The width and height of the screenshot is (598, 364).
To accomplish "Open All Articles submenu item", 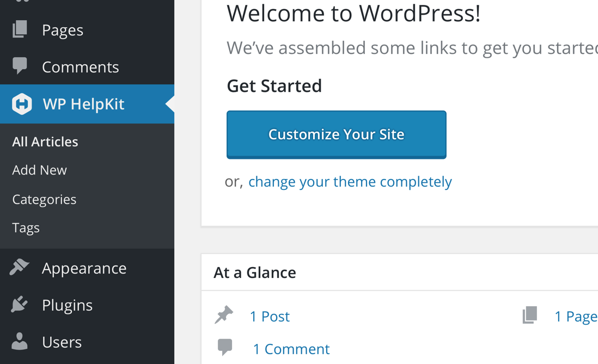I will point(45,142).
